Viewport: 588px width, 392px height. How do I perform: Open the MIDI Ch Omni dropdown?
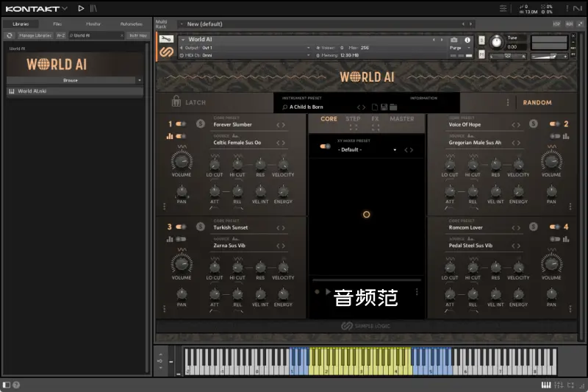coord(245,55)
